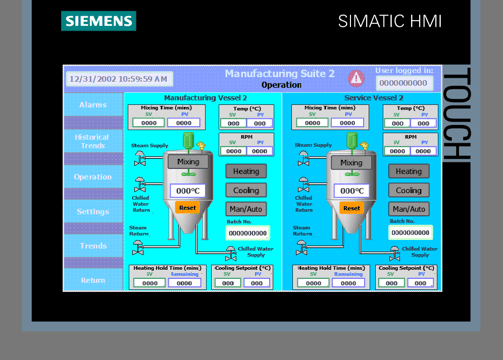Select Temp PV field of Service Vessel 2
503x360 pixels.
pos(423,123)
